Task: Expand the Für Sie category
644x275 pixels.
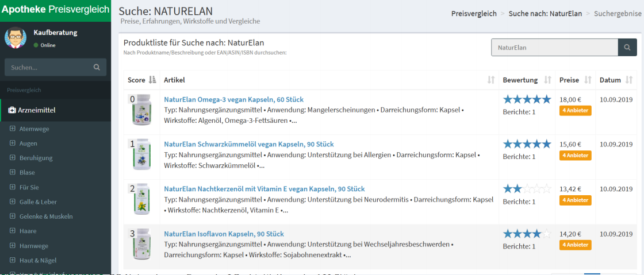Action: point(12,187)
